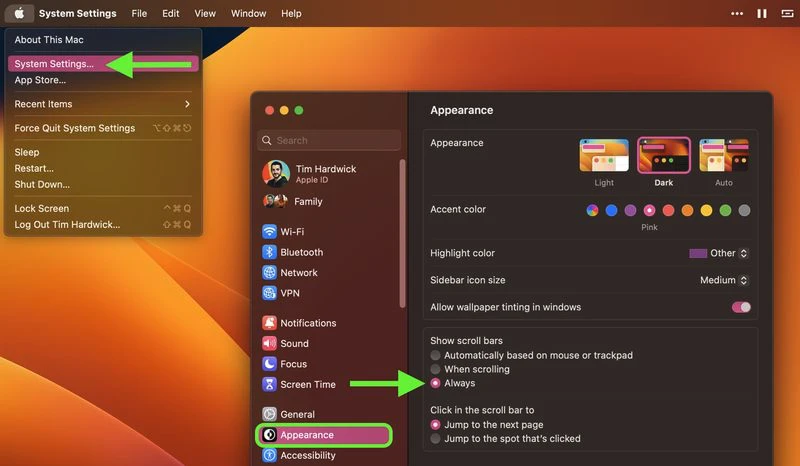Click the Sound speaker icon
Screen dimensions: 800x466
click(x=269, y=344)
